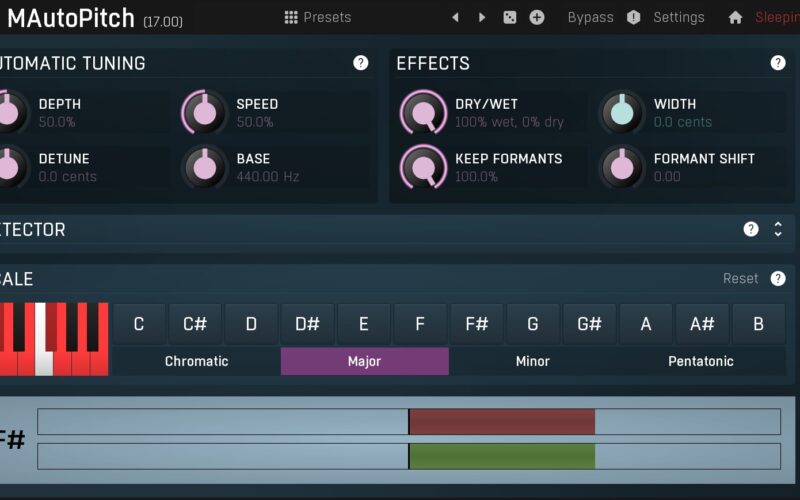Open the Presets grid menu
This screenshot has height=500, width=800.
coord(317,17)
